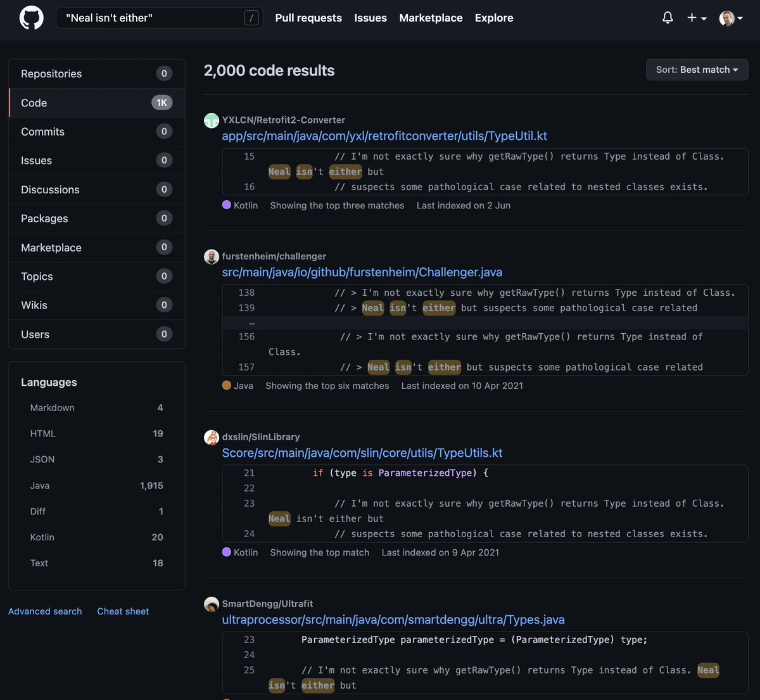
Task: Open the Issues nav item in header
Action: pyautogui.click(x=370, y=18)
